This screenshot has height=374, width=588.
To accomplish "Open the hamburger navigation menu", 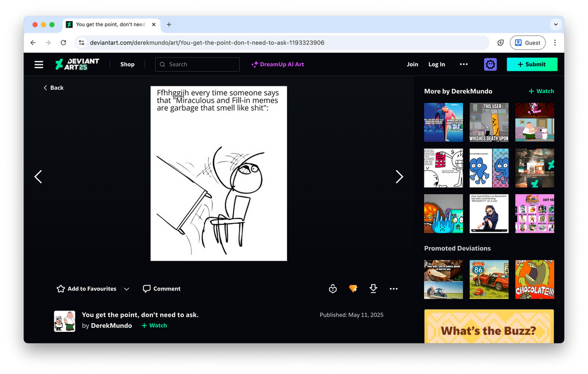I will (x=39, y=65).
